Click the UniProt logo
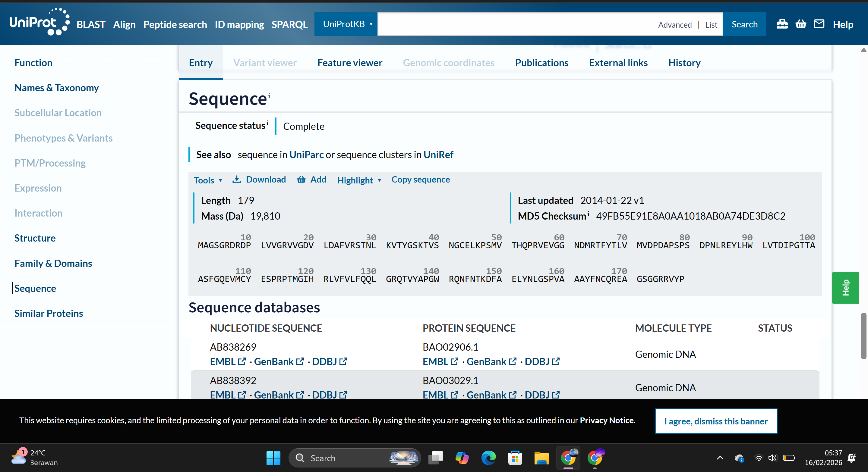Viewport: 868px width, 472px height. click(39, 22)
